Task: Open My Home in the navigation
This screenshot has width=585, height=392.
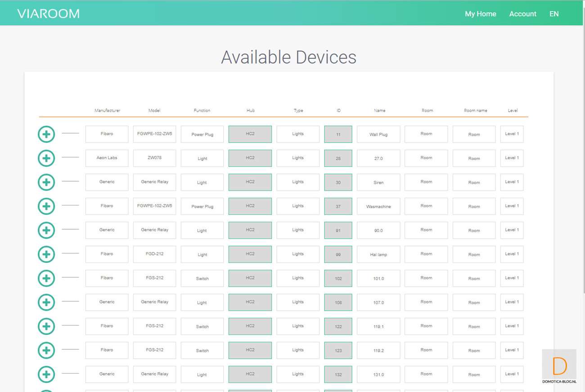Action: [x=480, y=14]
